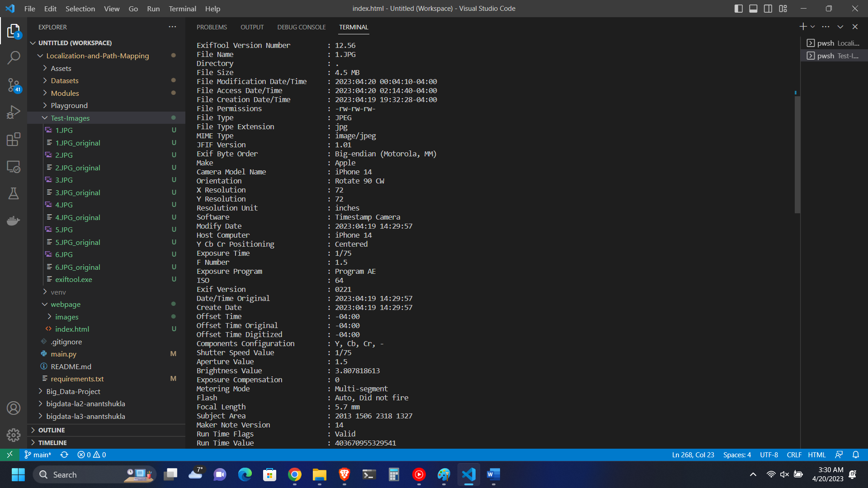Open the Extensions view
The width and height of the screenshot is (868, 488).
[14, 139]
